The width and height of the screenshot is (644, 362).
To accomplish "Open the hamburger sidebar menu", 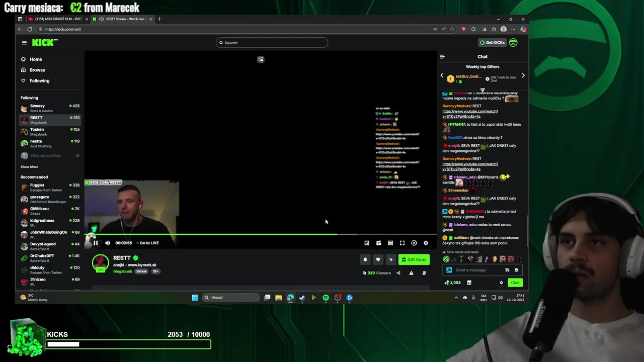I will (x=24, y=43).
